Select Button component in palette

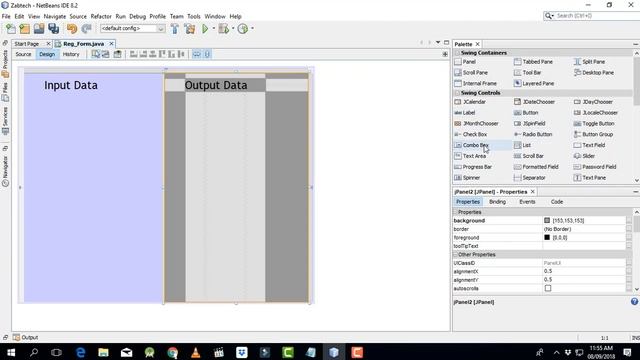click(x=526, y=113)
